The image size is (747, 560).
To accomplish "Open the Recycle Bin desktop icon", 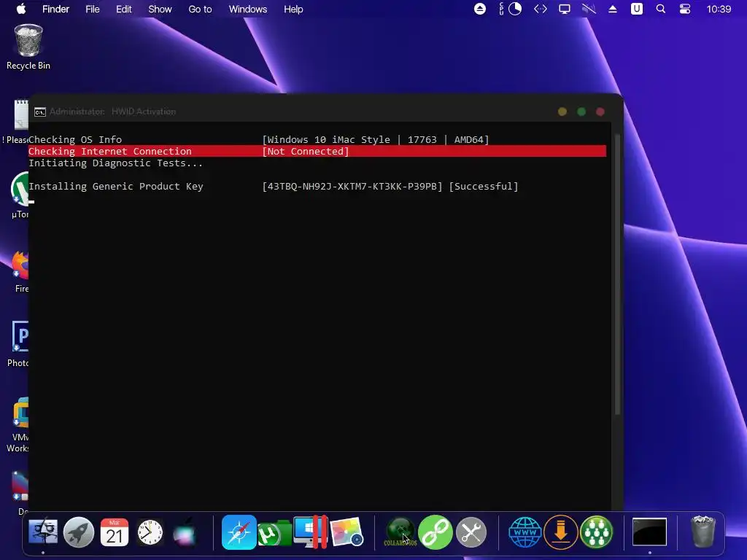I will pyautogui.click(x=28, y=47).
